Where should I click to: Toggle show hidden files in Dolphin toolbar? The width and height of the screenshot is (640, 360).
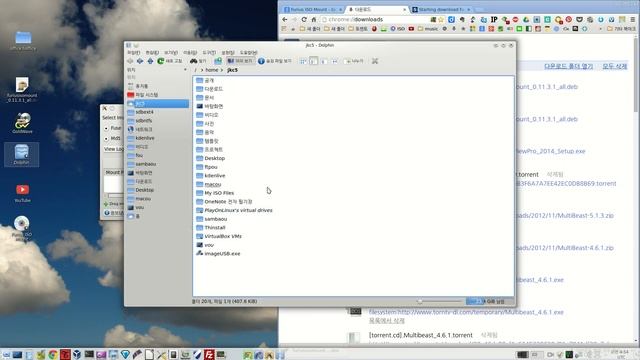click(x=275, y=61)
